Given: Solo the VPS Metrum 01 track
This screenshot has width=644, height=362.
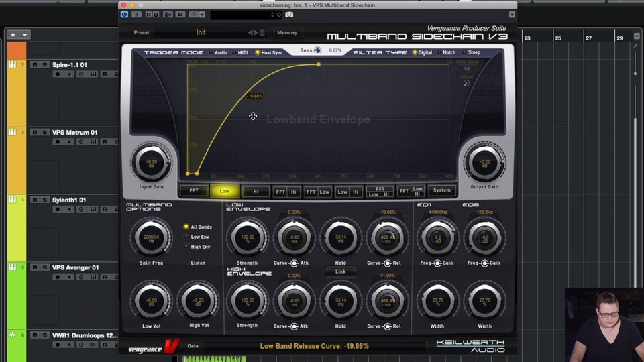Looking at the screenshot, I should coord(45,133).
